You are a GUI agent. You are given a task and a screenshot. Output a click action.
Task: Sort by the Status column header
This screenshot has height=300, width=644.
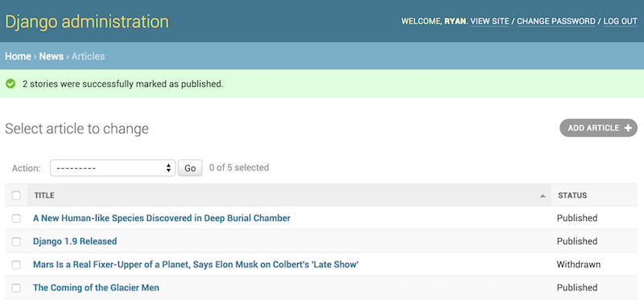click(x=572, y=195)
